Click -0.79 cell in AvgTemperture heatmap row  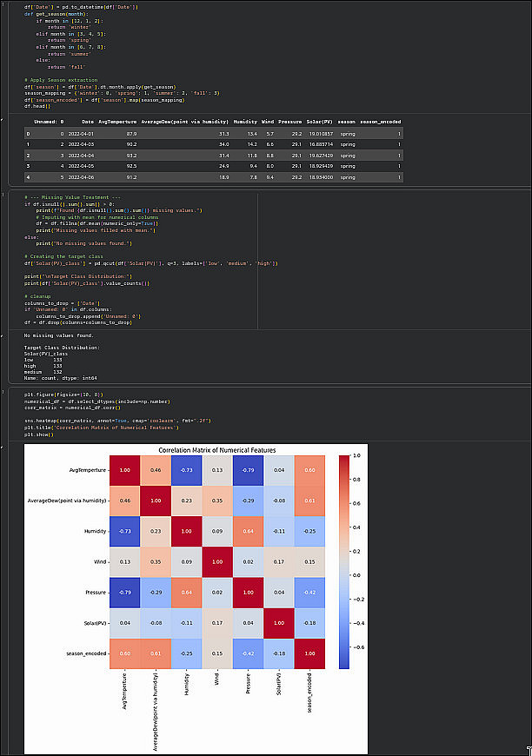click(x=249, y=470)
